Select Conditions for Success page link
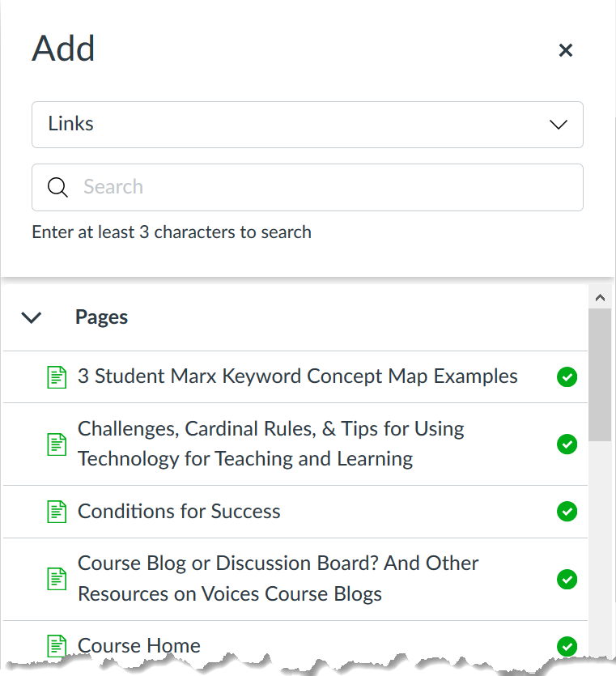Screen dimensions: 616x676 [x=179, y=512]
